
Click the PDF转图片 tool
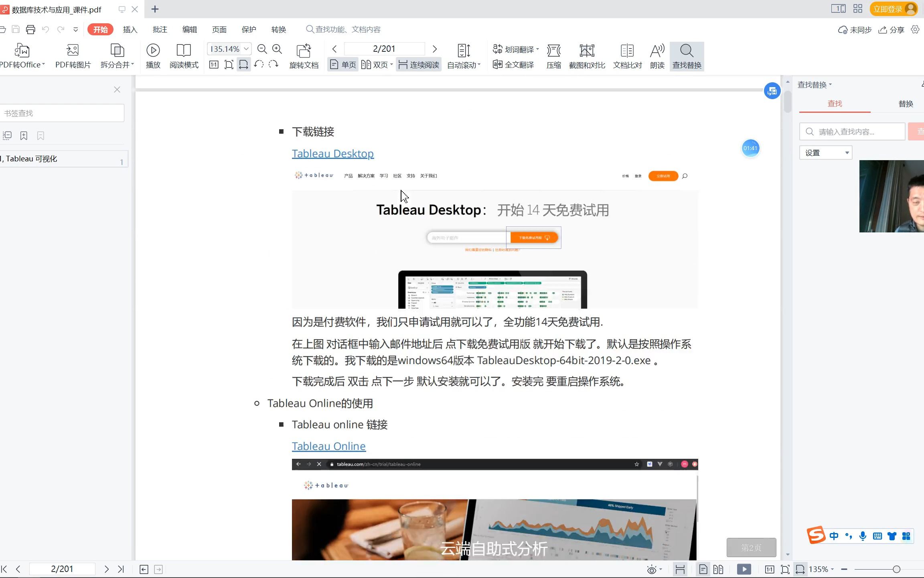pos(73,56)
